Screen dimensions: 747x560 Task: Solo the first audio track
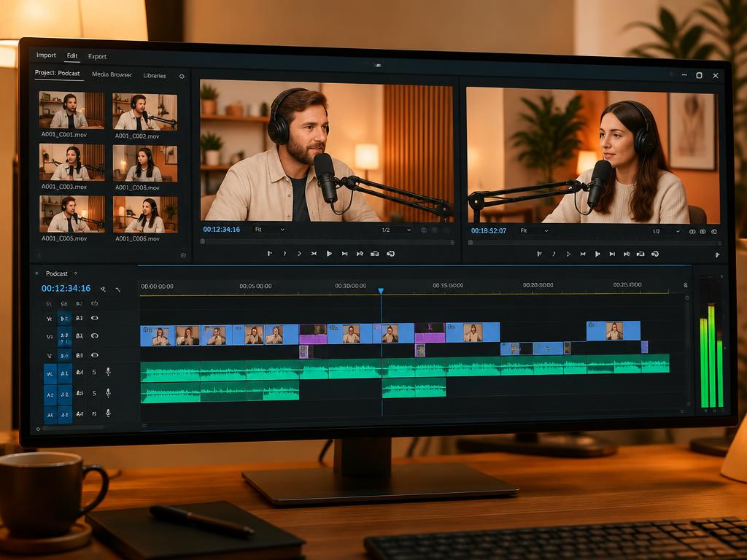coord(94,372)
